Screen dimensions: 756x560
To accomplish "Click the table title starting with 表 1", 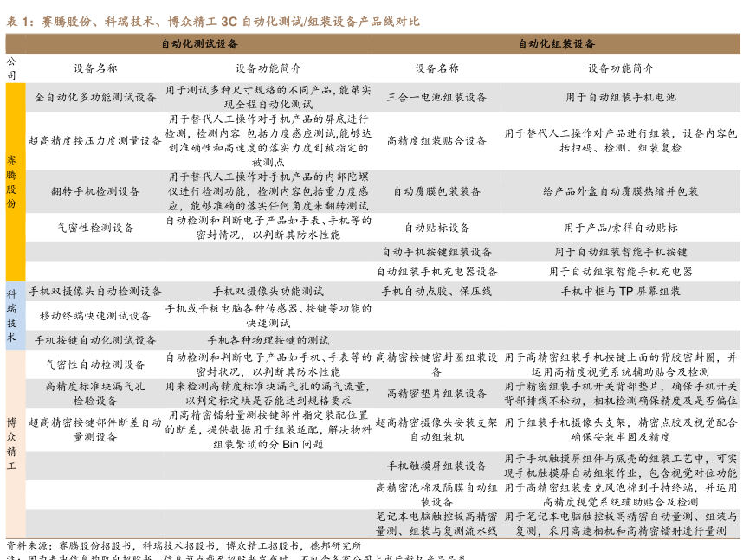I will [x=213, y=21].
